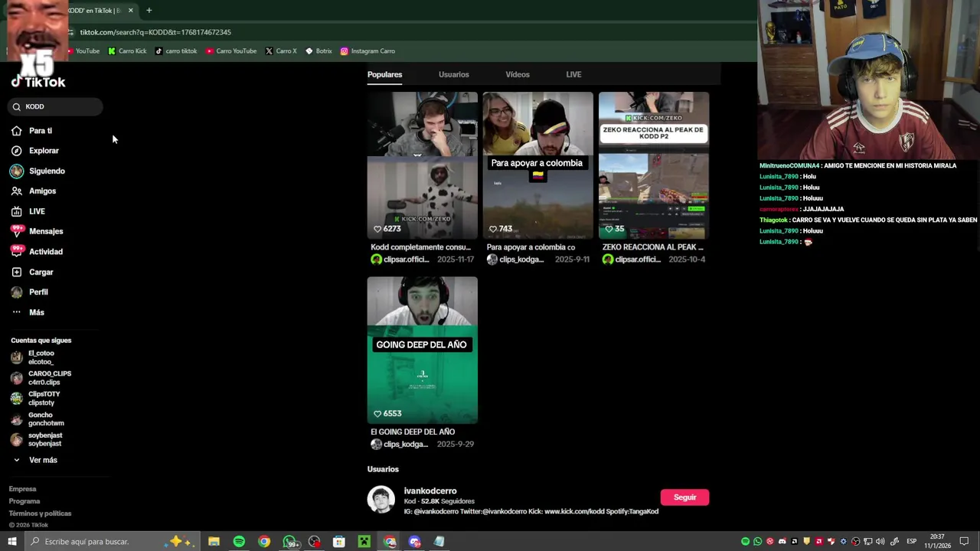Click the tray volume speaker icon
Image resolution: width=980 pixels, height=551 pixels.
880,542
